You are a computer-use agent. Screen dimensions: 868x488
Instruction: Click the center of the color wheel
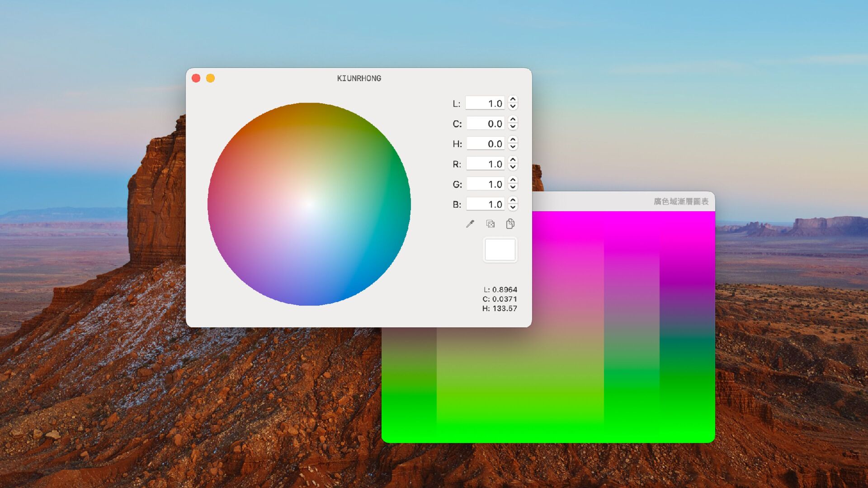coord(309,204)
